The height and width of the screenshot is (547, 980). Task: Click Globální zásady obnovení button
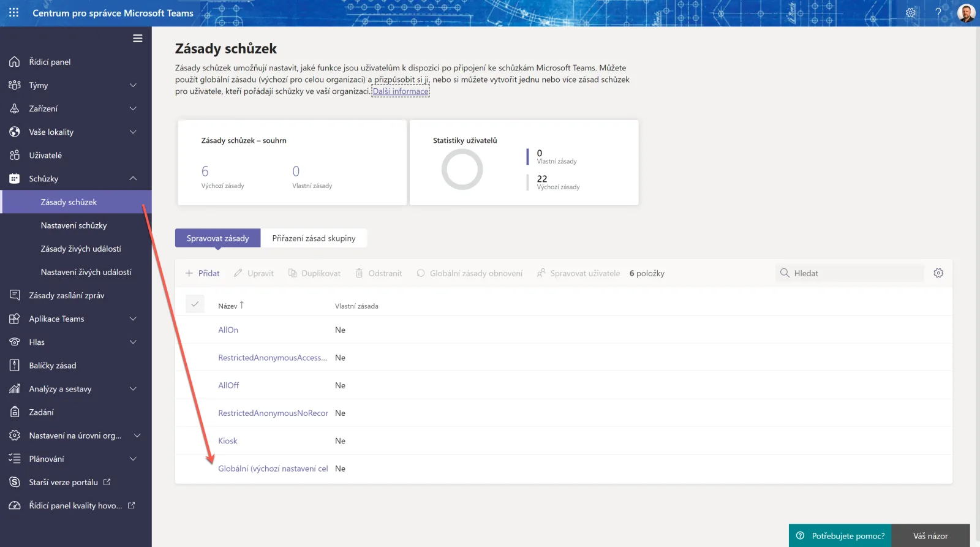(x=469, y=273)
